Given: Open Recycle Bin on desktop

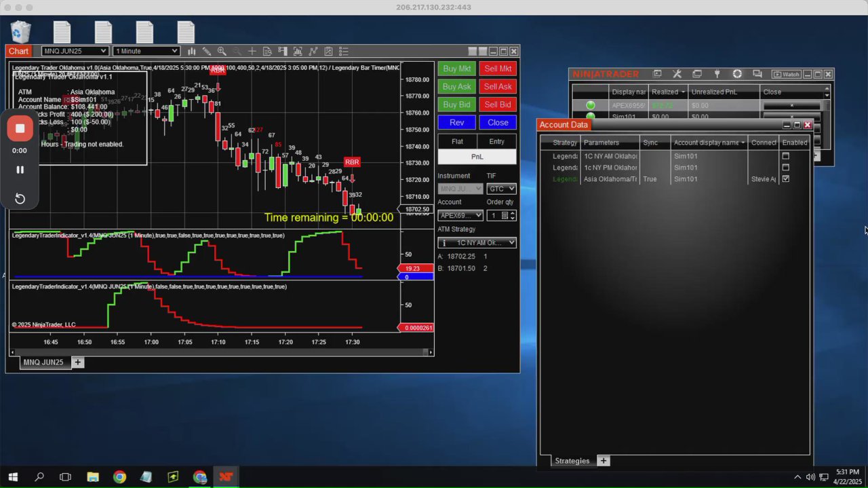Looking at the screenshot, I should [x=20, y=32].
